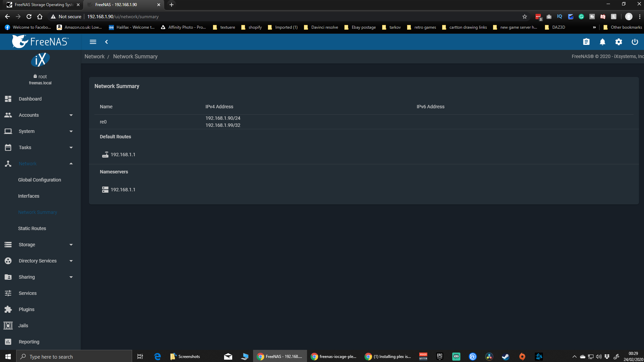Click the browser address bar
Screen dimensions: 644x362
point(286,17)
